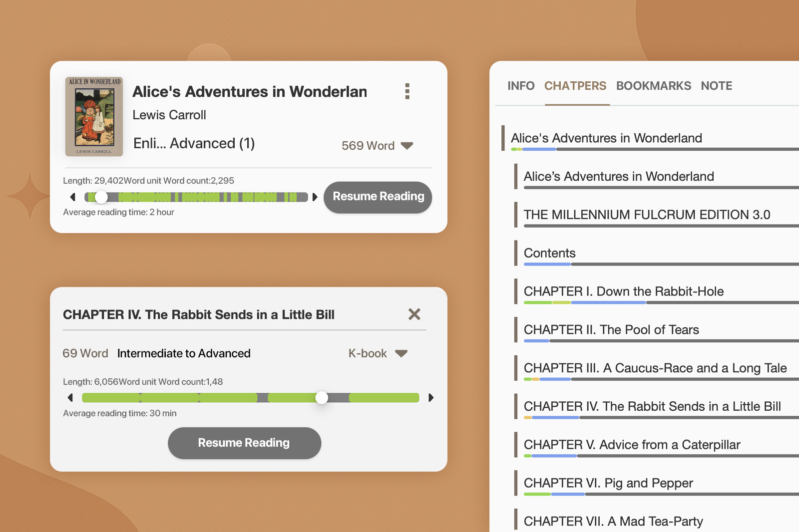The image size is (799, 532).
Task: Open CHAPTER I. Down the Rabbit-Hole
Action: [623, 291]
